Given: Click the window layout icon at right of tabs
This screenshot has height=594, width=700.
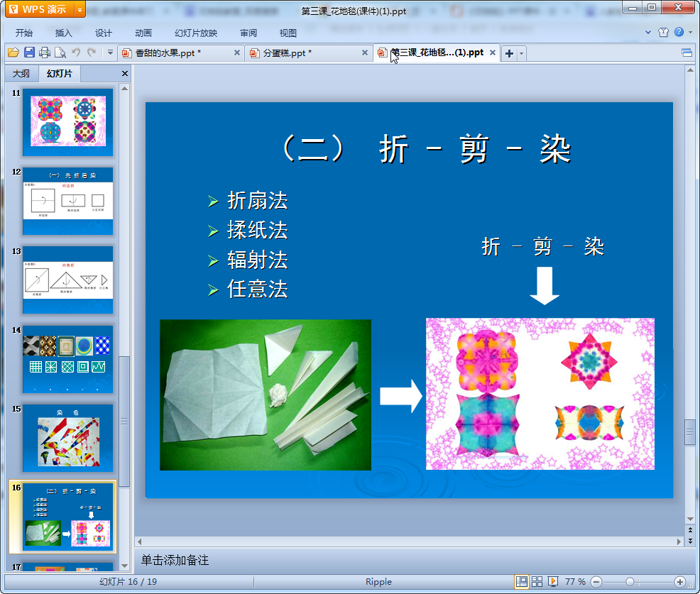Looking at the screenshot, I should click(687, 53).
